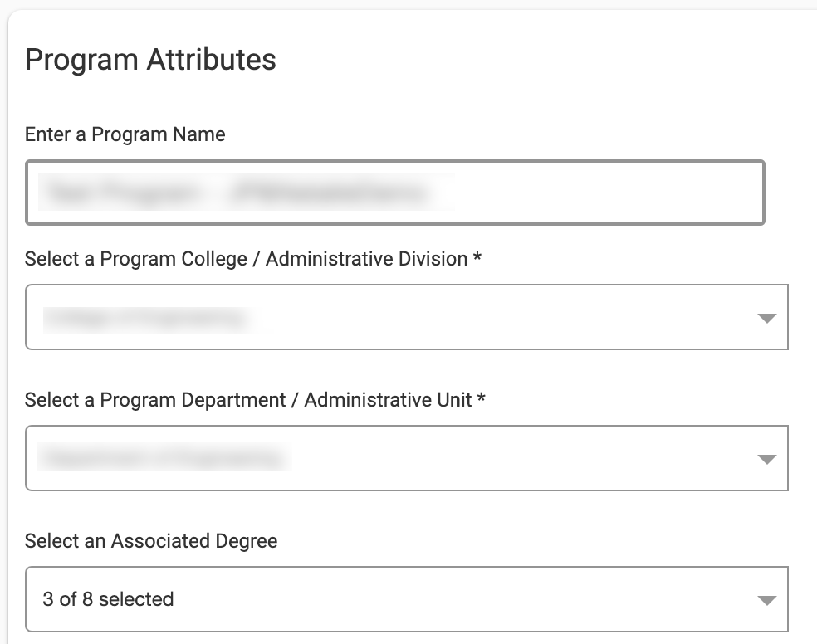Click the Associated Degree dropdown arrow
The height and width of the screenshot is (644, 817).
click(766, 600)
